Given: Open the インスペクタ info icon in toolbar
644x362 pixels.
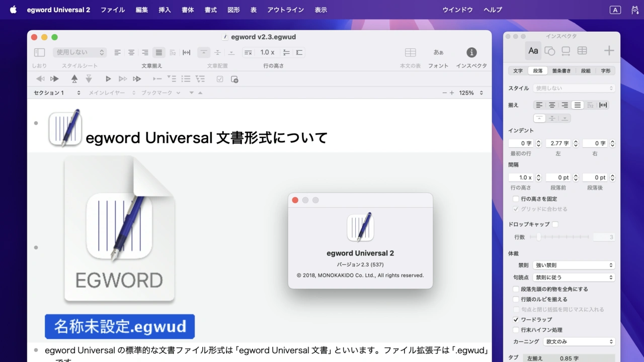Looking at the screenshot, I should tap(471, 52).
